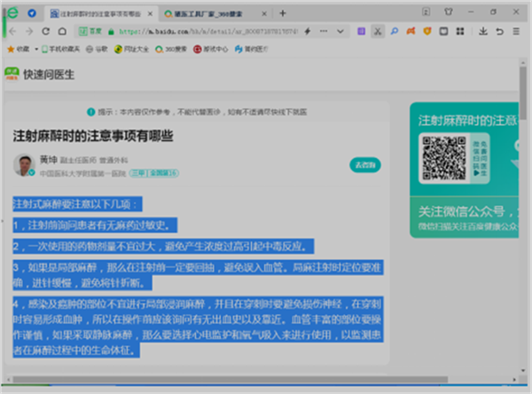Open the 谷歌 bookmark
532x394 pixels.
click(97, 50)
